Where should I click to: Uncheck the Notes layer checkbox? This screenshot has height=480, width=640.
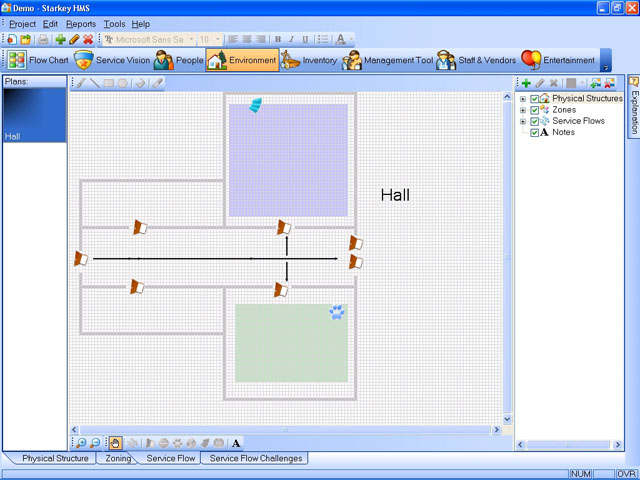[x=534, y=132]
